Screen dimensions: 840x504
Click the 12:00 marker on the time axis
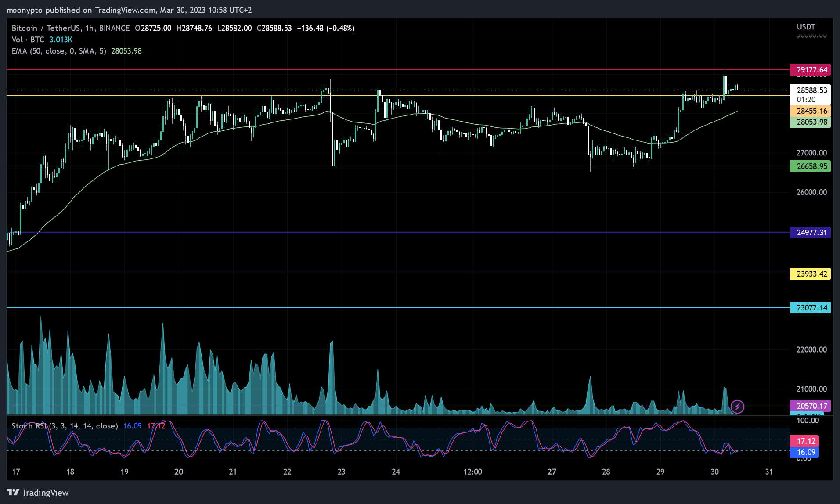(473, 472)
